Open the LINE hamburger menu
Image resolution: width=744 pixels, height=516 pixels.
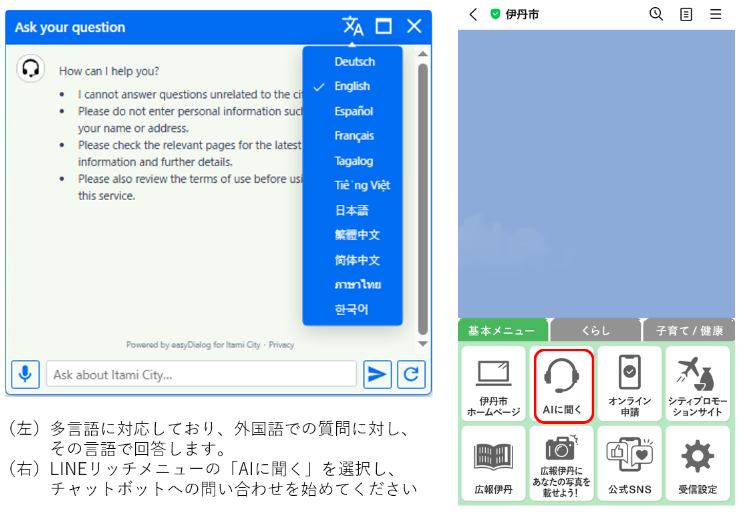click(x=716, y=14)
